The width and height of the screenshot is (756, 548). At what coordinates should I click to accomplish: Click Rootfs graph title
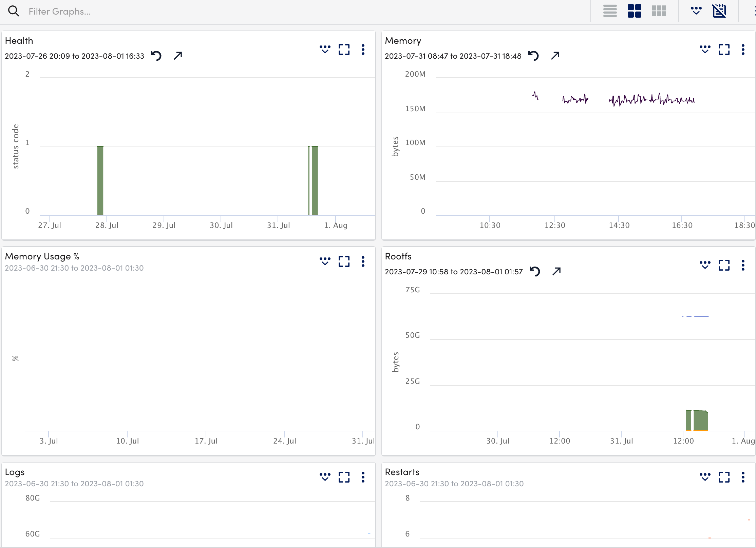pyautogui.click(x=398, y=256)
